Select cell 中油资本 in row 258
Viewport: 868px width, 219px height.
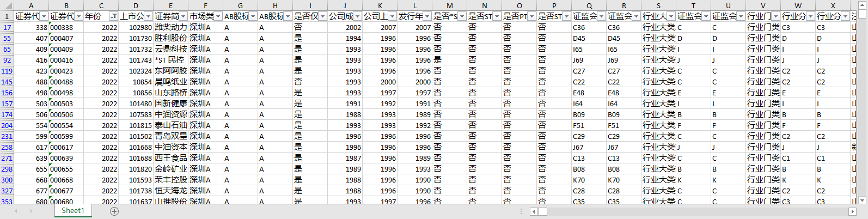tap(171, 147)
